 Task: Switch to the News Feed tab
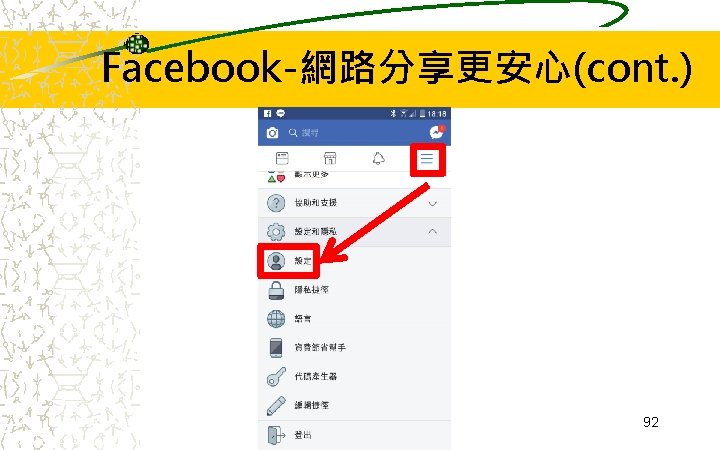(x=282, y=158)
